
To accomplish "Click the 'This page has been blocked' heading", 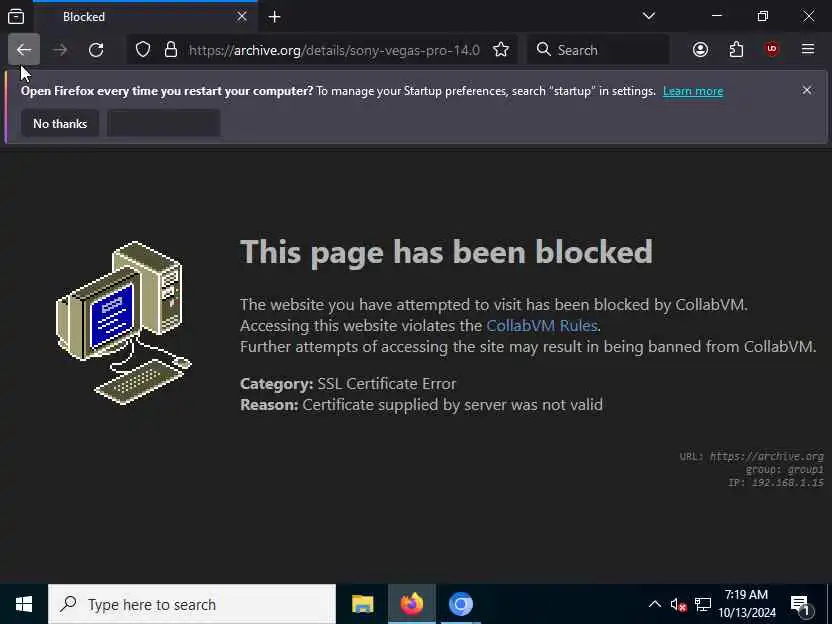I will pos(446,253).
